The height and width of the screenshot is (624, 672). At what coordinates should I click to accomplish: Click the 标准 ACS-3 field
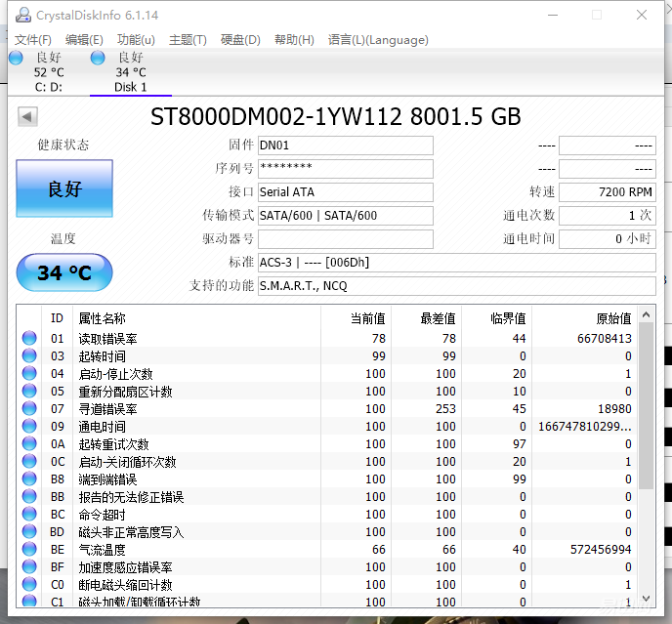[x=457, y=263]
